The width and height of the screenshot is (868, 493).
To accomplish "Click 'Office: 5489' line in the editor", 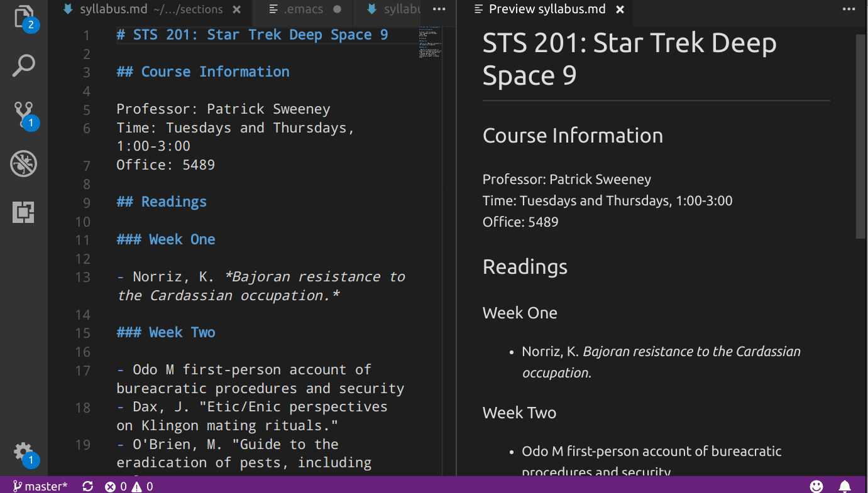I will tap(166, 165).
